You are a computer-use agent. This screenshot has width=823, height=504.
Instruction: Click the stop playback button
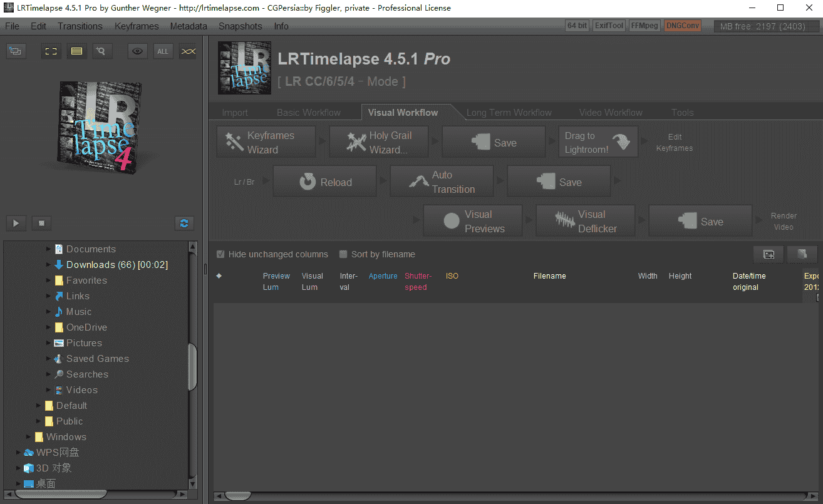click(x=41, y=223)
